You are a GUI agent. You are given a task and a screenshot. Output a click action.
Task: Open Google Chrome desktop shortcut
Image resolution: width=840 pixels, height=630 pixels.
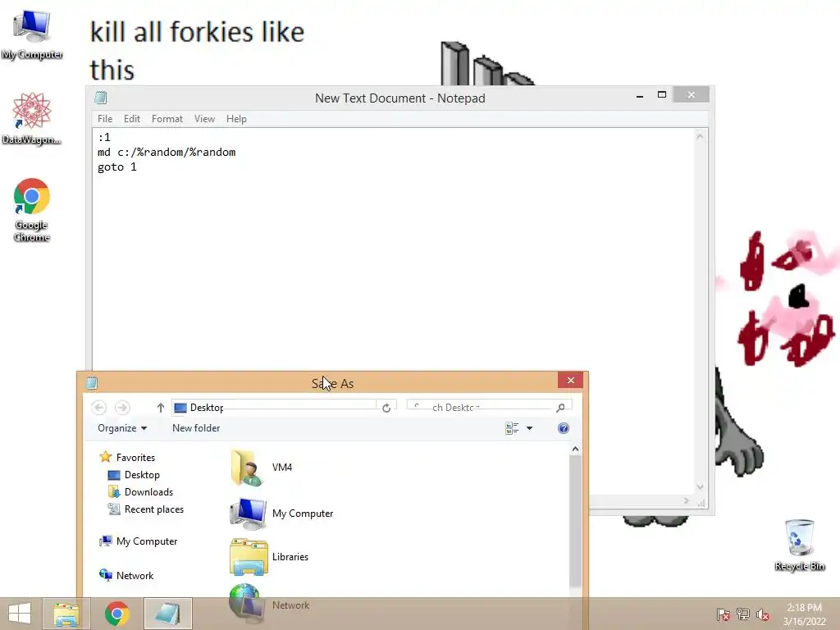pyautogui.click(x=32, y=210)
